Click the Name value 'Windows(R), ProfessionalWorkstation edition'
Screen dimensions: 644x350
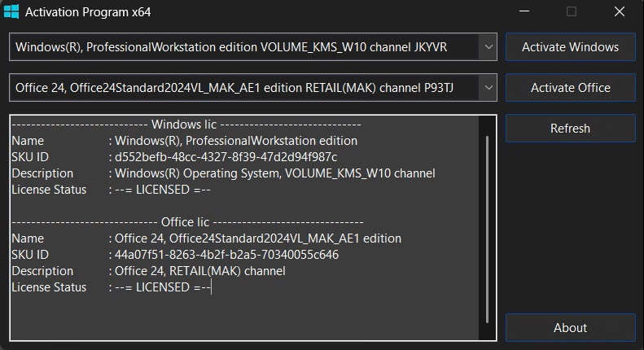pyautogui.click(x=236, y=141)
